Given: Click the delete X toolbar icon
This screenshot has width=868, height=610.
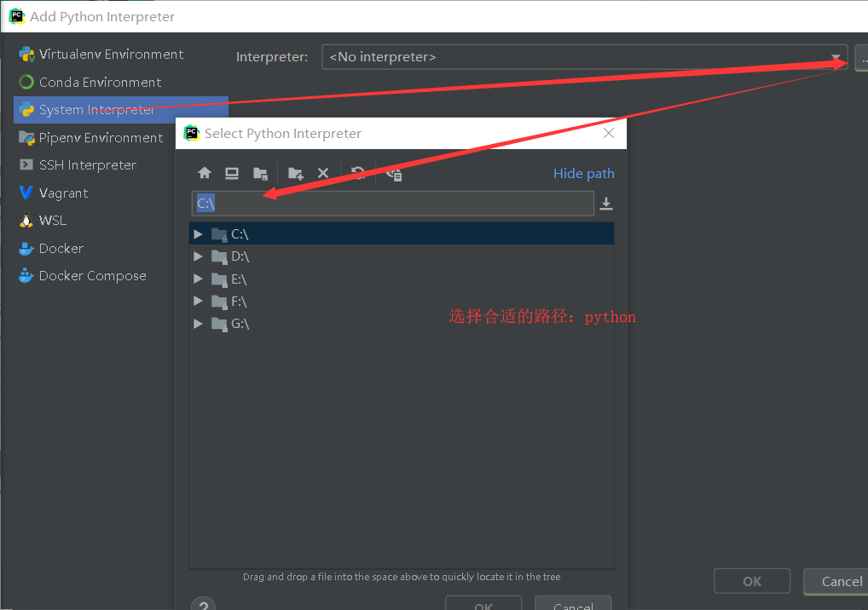Looking at the screenshot, I should (323, 173).
